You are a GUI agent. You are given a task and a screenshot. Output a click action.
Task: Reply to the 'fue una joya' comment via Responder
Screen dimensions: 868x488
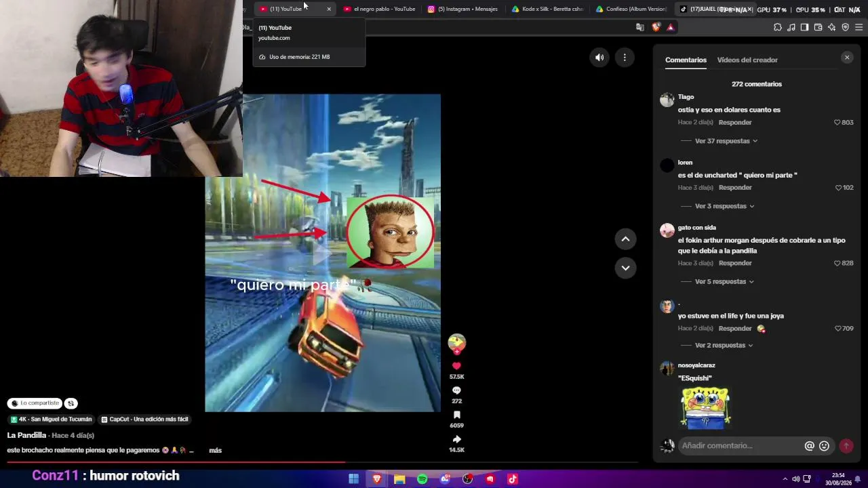(x=735, y=329)
